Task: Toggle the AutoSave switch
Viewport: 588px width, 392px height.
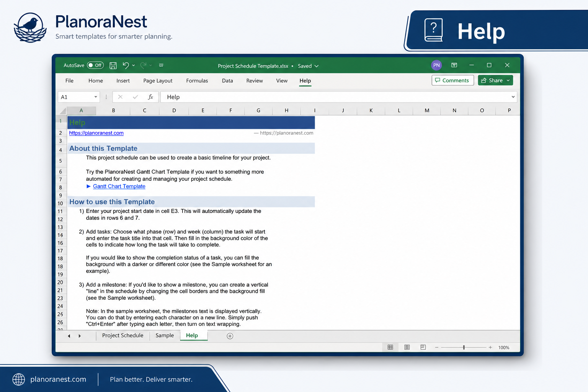Action: point(95,65)
